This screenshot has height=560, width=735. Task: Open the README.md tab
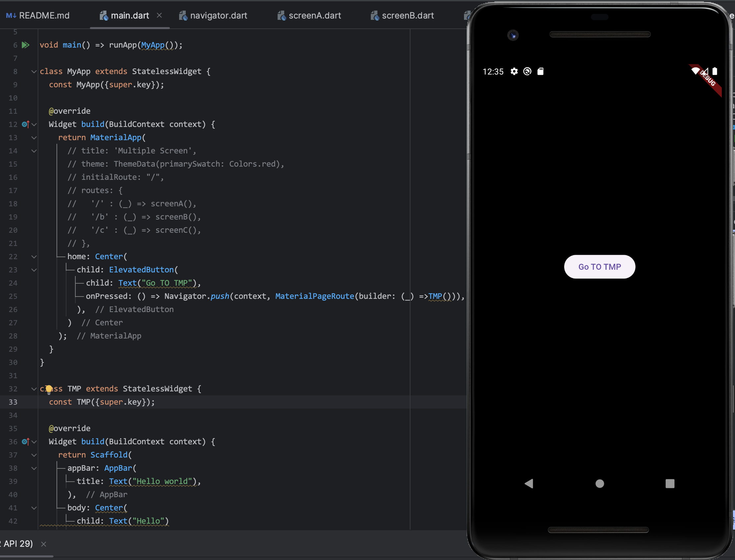click(x=44, y=16)
